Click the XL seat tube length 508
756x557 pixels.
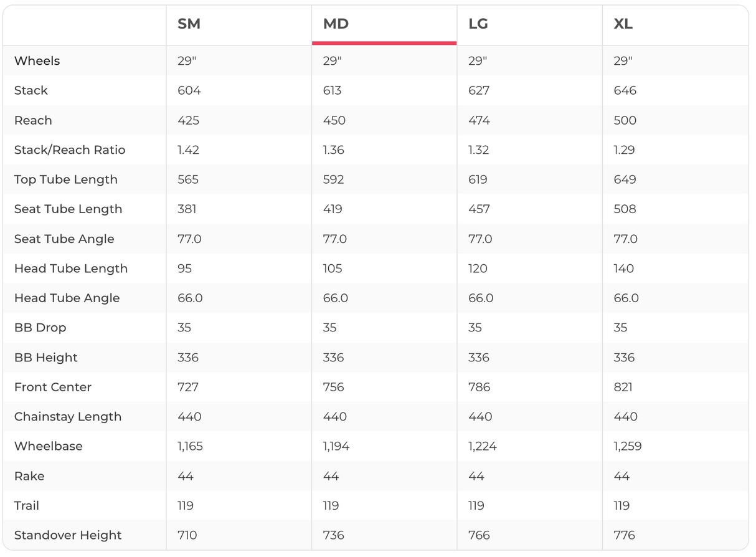click(625, 209)
